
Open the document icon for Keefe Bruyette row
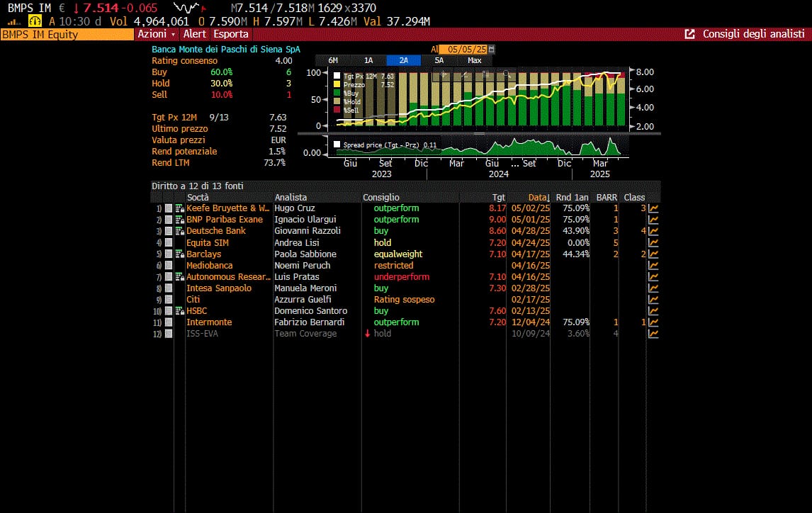(169, 208)
